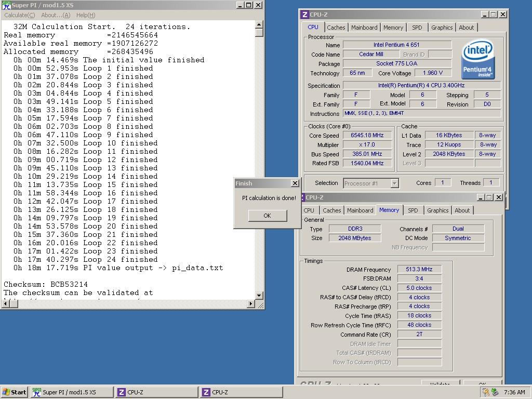532x399 pixels.
Task: Click the Rated FSB value 1540.04 MHz
Action: pos(367,163)
